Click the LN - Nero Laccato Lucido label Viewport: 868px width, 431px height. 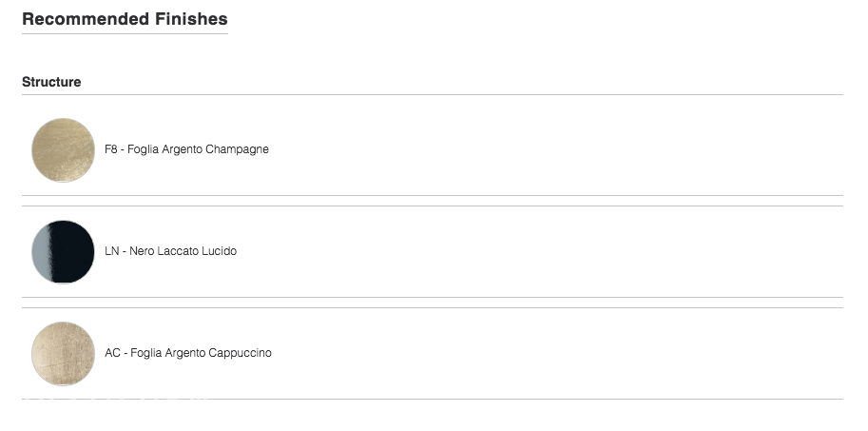170,251
